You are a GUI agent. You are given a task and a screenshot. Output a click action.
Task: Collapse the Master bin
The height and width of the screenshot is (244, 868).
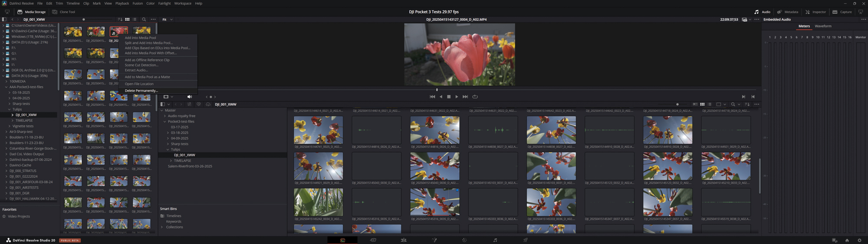coord(162,111)
